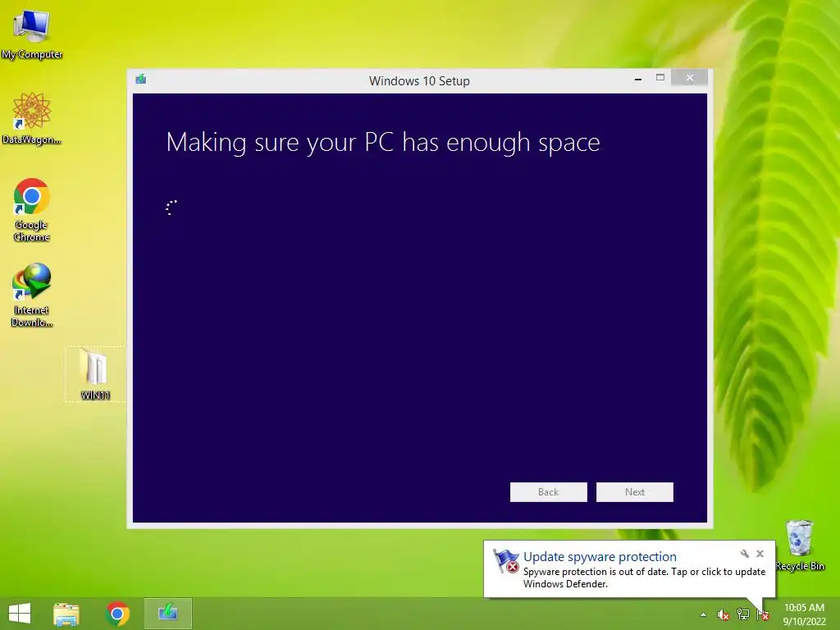The width and height of the screenshot is (840, 630).
Task: Close the Windows 10 Setup window
Action: click(x=689, y=78)
